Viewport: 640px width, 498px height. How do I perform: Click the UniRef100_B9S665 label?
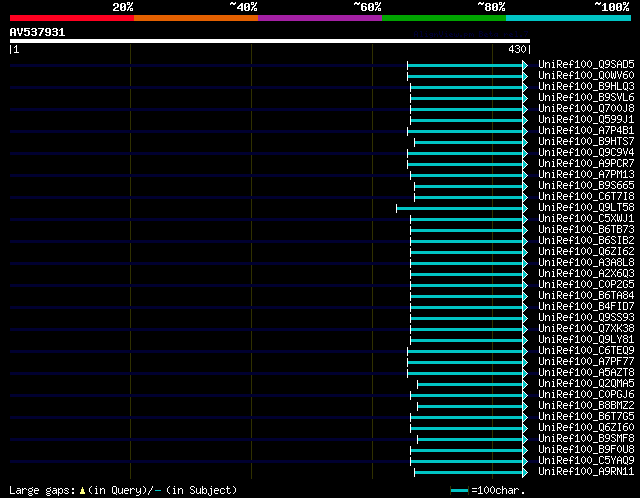[586, 186]
